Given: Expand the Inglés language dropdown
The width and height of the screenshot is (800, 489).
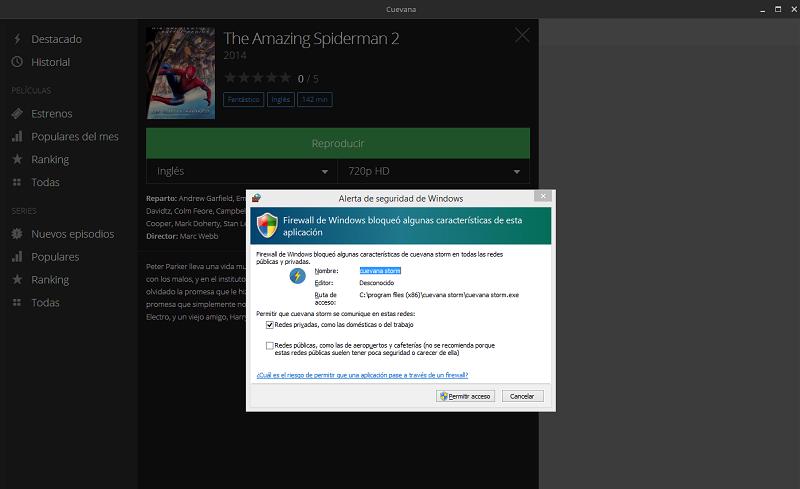Looking at the screenshot, I should click(241, 171).
